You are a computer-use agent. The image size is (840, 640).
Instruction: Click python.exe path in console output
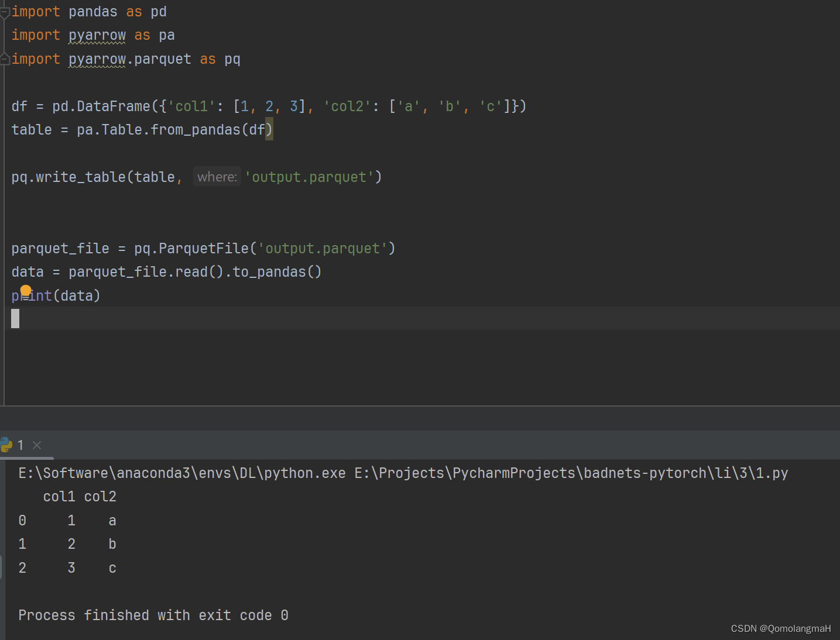182,473
